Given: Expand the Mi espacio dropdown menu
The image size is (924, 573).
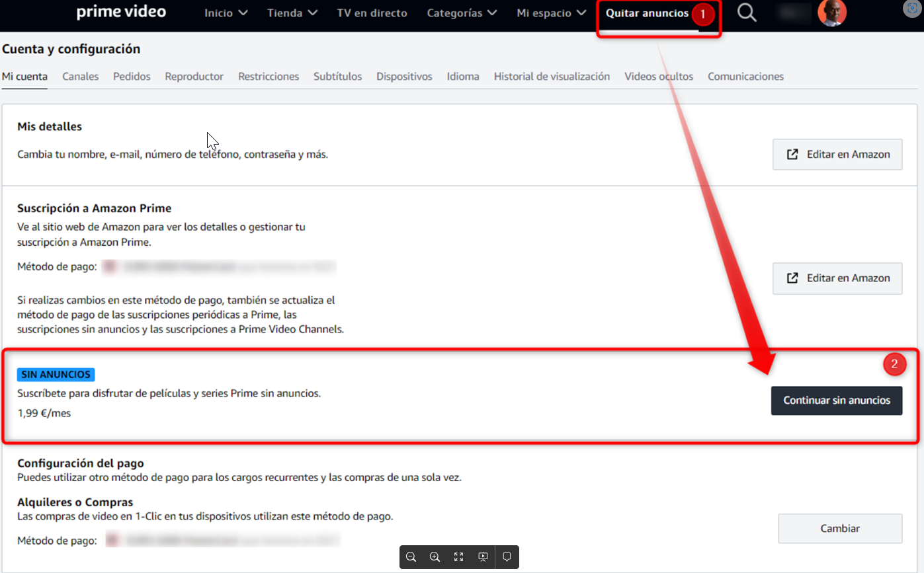Looking at the screenshot, I should coord(551,13).
